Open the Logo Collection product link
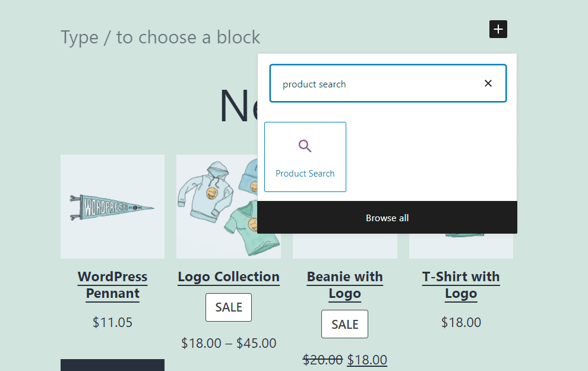The height and width of the screenshot is (371, 588). (x=228, y=276)
